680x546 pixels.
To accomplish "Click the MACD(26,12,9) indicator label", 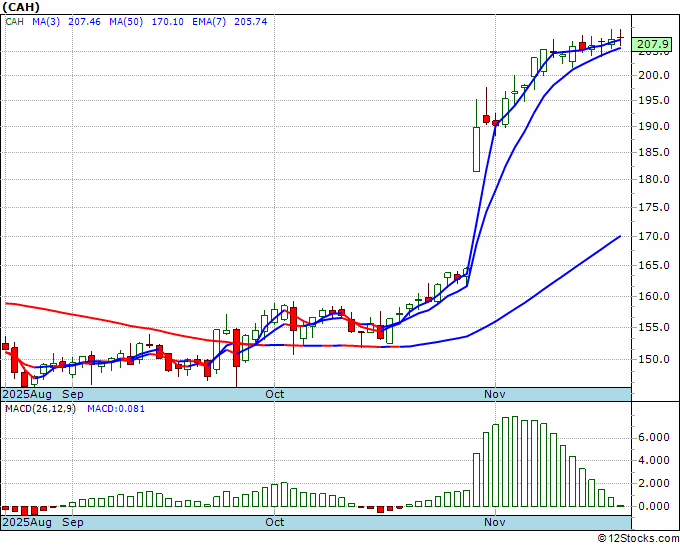I will click(40, 409).
